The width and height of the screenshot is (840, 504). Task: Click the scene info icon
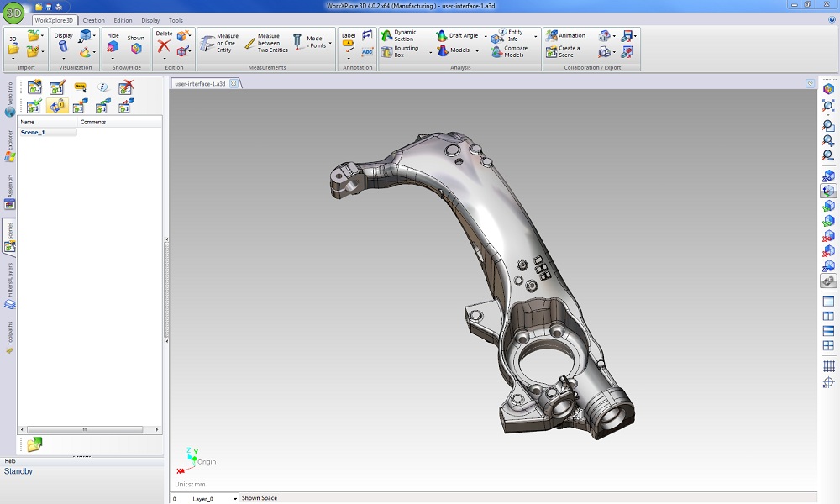tap(102, 87)
